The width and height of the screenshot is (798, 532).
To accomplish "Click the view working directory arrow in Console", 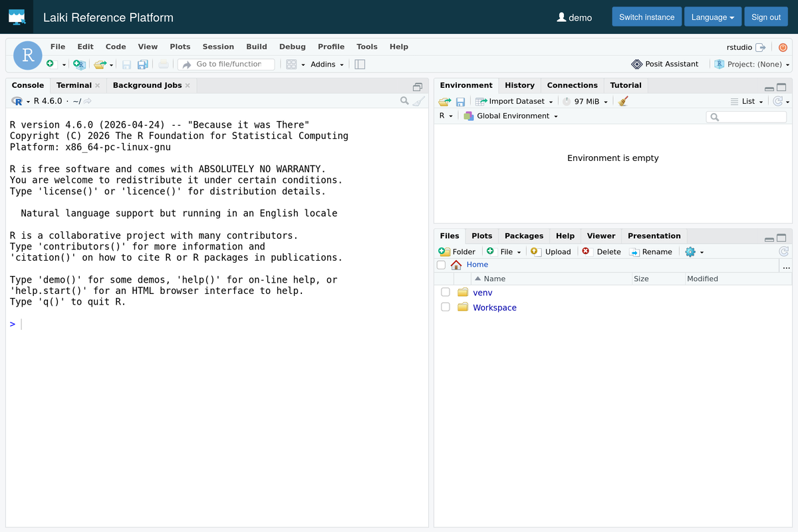I will tap(87, 101).
